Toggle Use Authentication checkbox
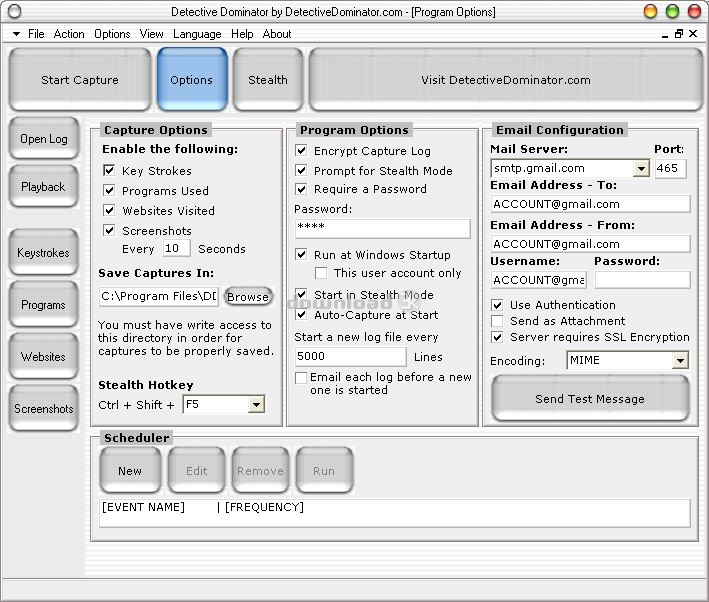709x602 pixels. pos(497,305)
